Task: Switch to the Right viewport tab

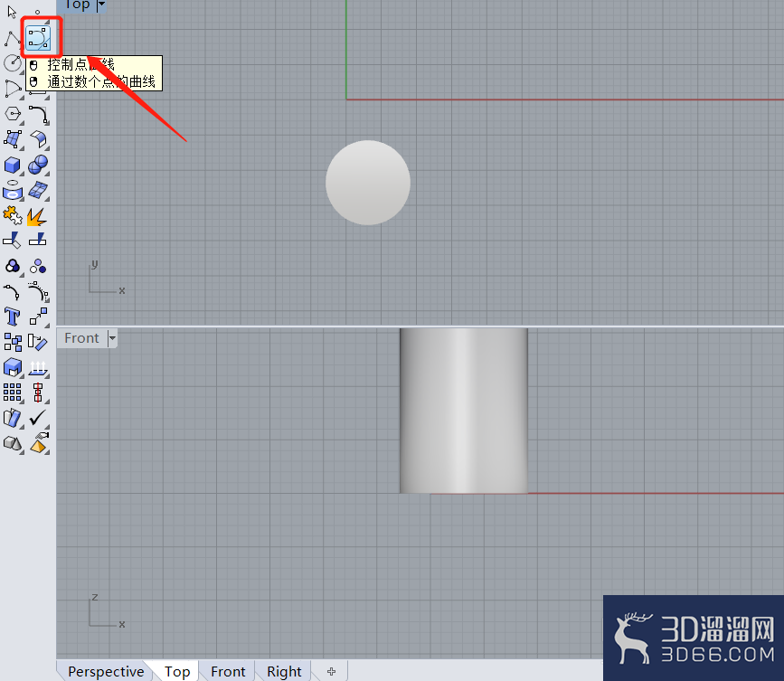Action: [284, 671]
